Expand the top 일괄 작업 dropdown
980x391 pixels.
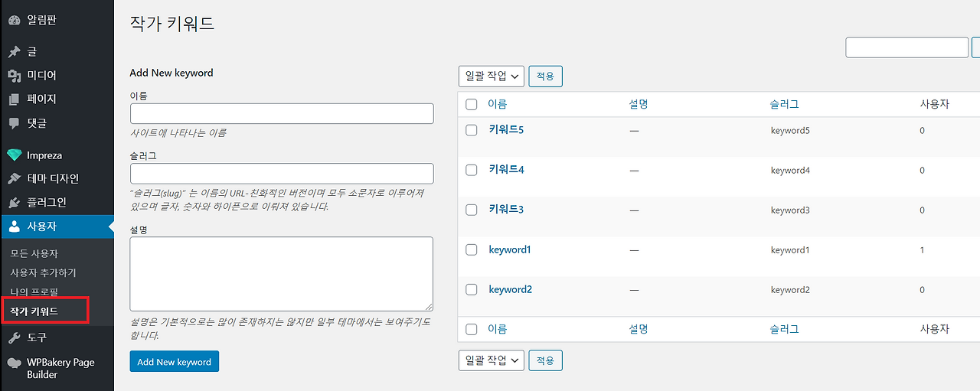[x=492, y=76]
